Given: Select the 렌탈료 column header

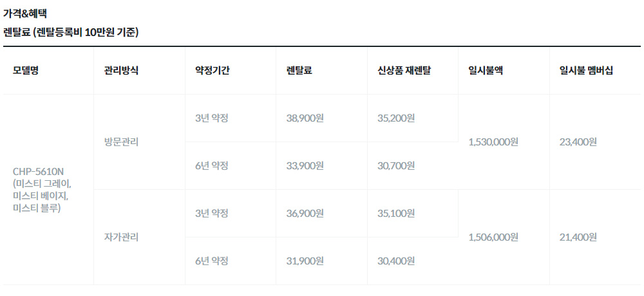Looking at the screenshot, I should (299, 71).
